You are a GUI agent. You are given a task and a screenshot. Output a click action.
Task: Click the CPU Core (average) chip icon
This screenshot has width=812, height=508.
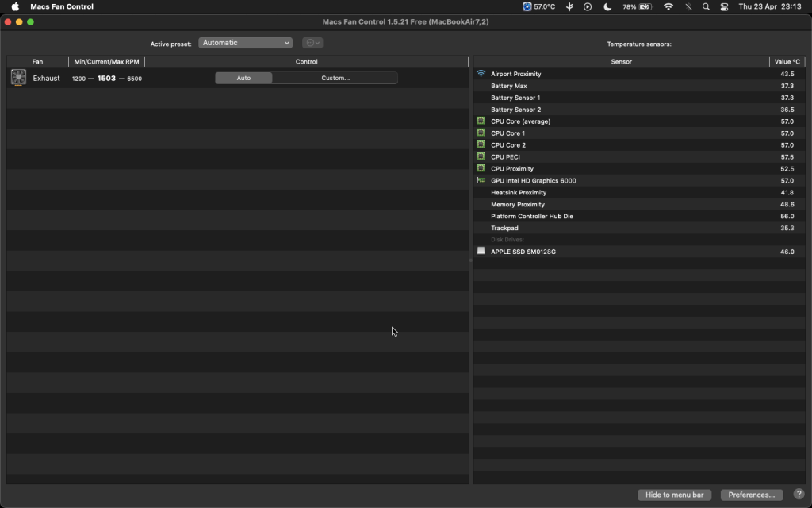point(481,121)
